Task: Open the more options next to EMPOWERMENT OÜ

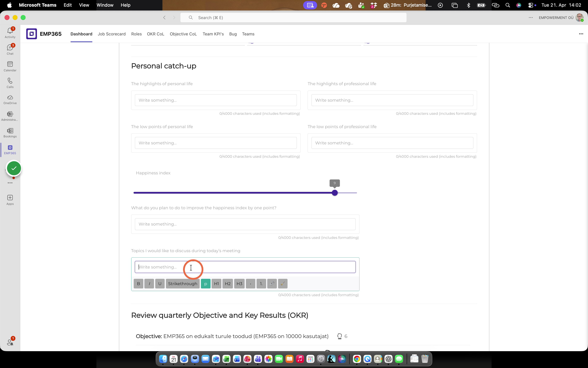Action: pyautogui.click(x=531, y=18)
